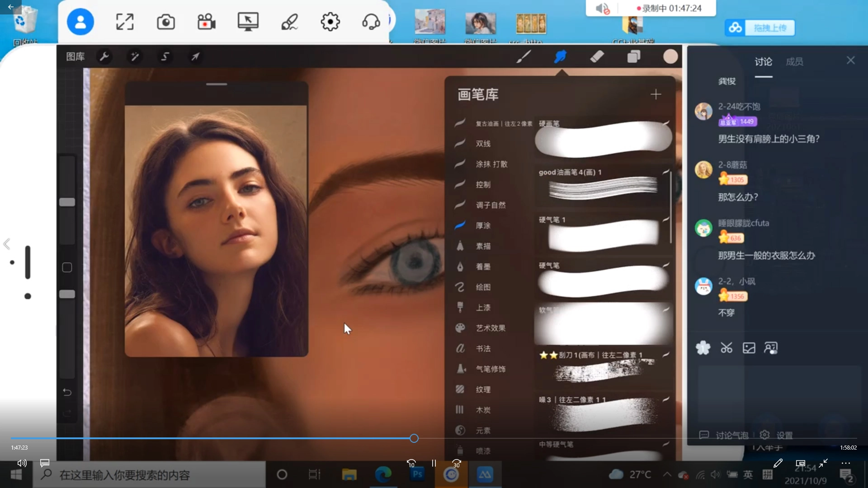Select the Eraser tool

coord(597,56)
